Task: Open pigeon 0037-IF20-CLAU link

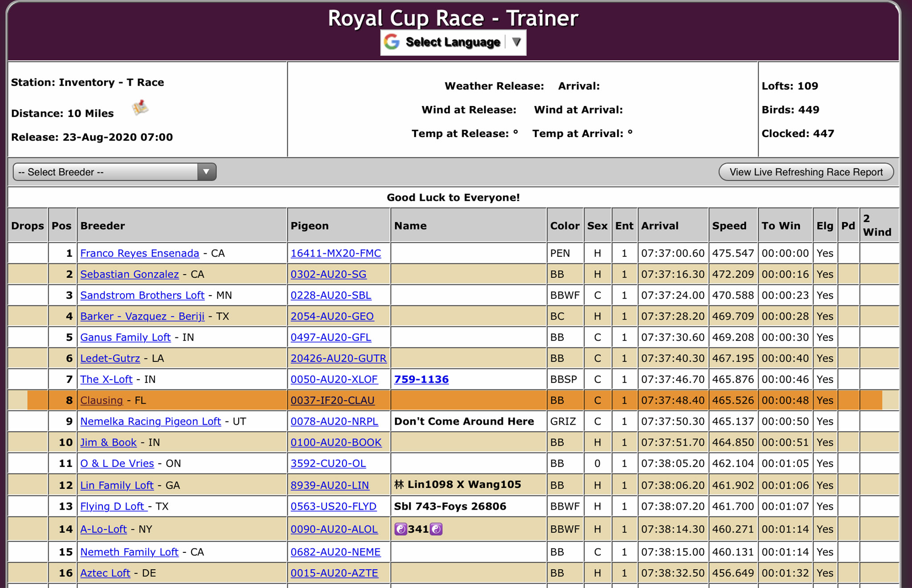Action: click(x=332, y=400)
